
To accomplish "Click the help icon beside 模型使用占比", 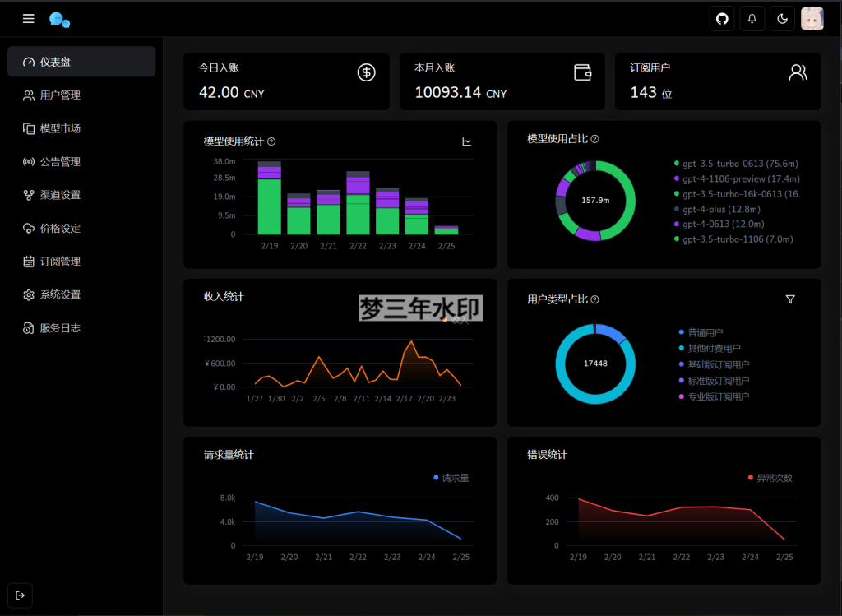I will pyautogui.click(x=595, y=138).
